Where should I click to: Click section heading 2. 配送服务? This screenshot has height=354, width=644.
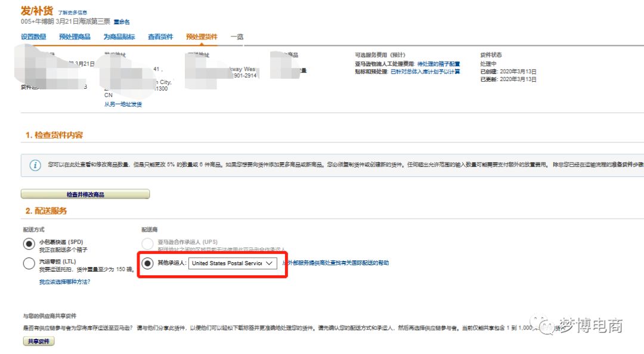click(x=46, y=211)
